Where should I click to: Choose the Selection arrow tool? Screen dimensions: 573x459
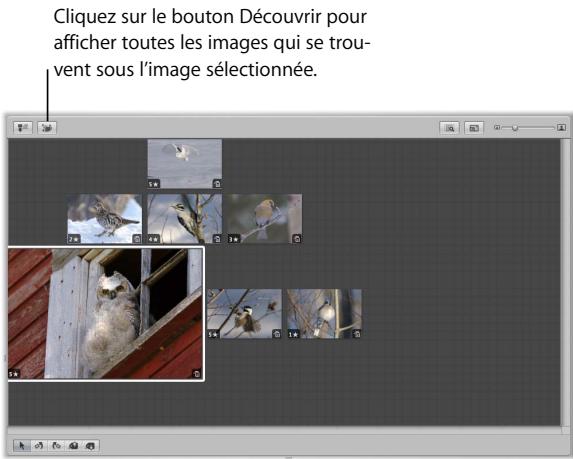(x=22, y=445)
